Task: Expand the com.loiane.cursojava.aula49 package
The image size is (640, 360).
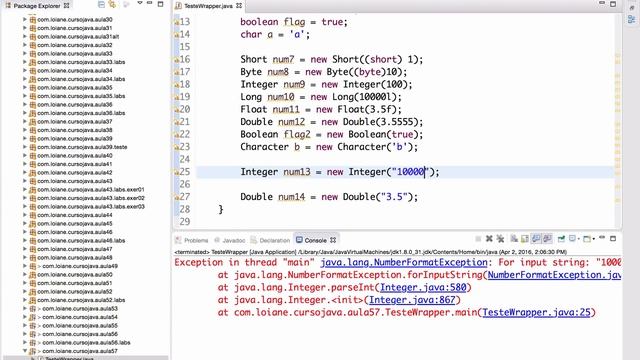Action: coord(25,266)
